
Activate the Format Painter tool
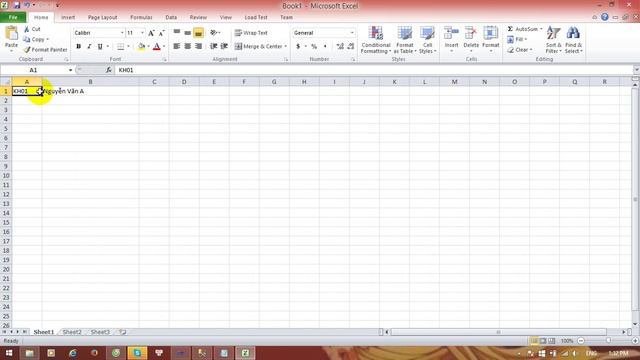[x=45, y=49]
